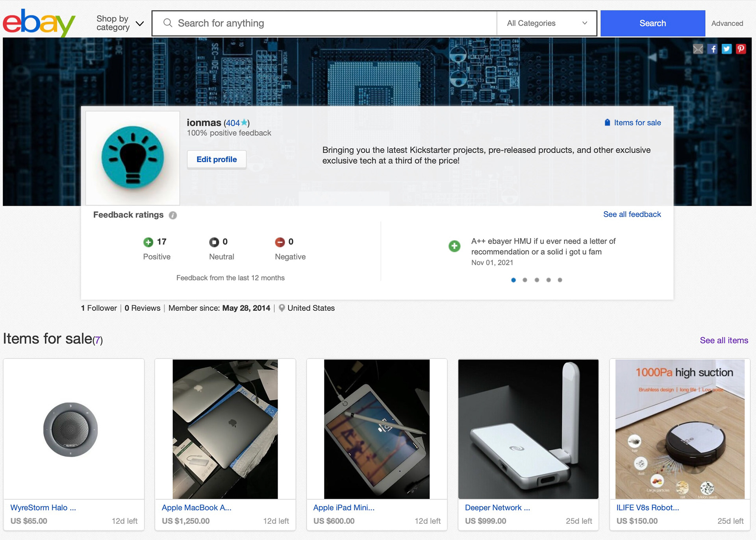
Task: Select the third feedback carousel dot
Action: click(537, 280)
